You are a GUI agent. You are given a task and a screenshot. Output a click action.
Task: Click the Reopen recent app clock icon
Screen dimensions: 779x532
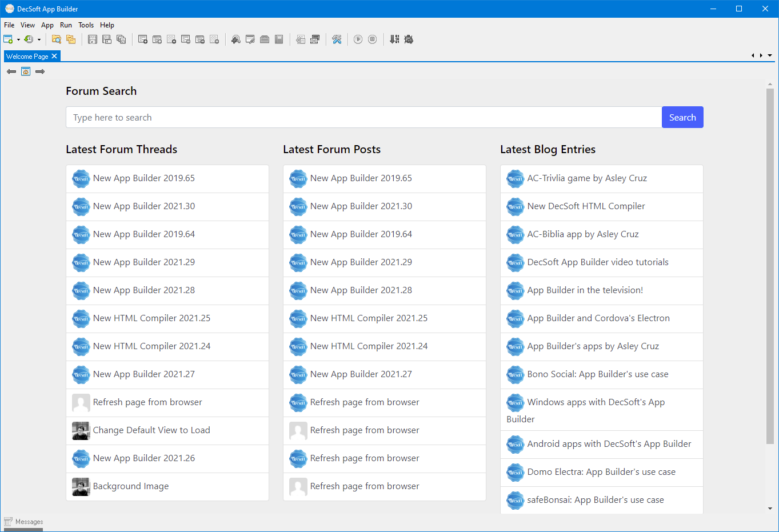pyautogui.click(x=29, y=39)
